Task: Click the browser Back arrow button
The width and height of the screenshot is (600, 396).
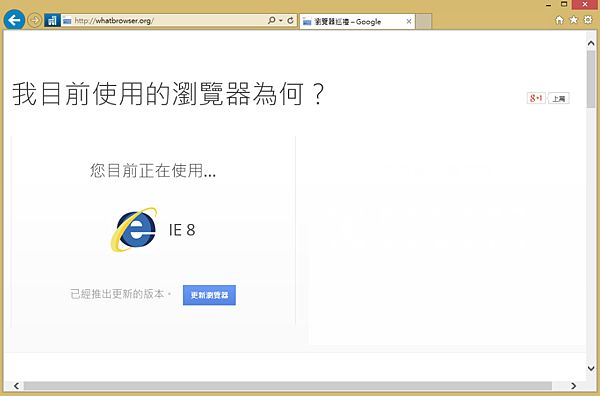Action: pyautogui.click(x=14, y=20)
